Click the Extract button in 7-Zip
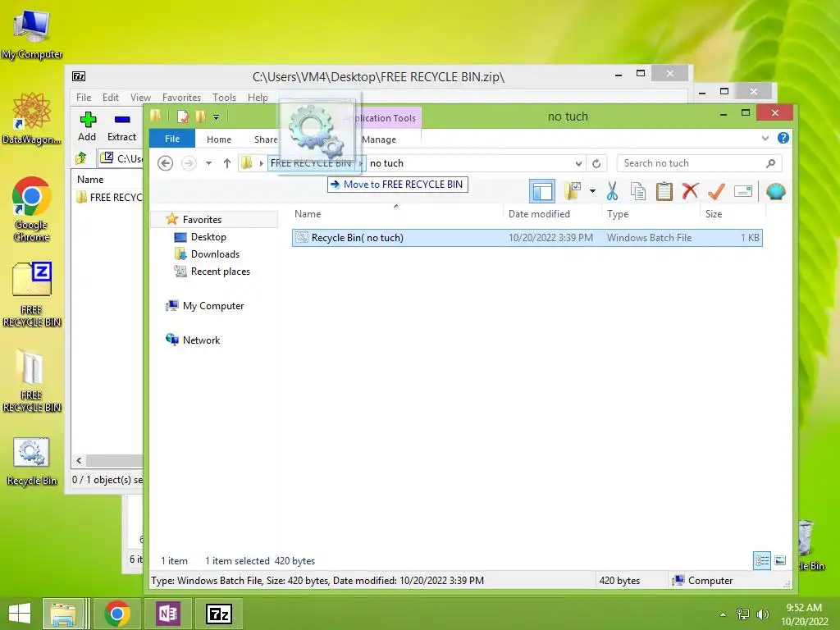Image resolution: width=840 pixels, height=630 pixels. [x=121, y=127]
